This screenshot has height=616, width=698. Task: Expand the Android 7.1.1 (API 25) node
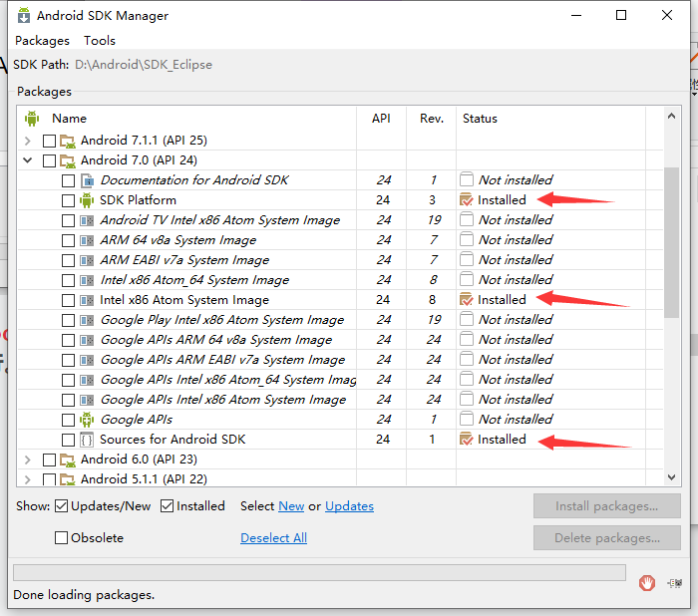coord(28,142)
